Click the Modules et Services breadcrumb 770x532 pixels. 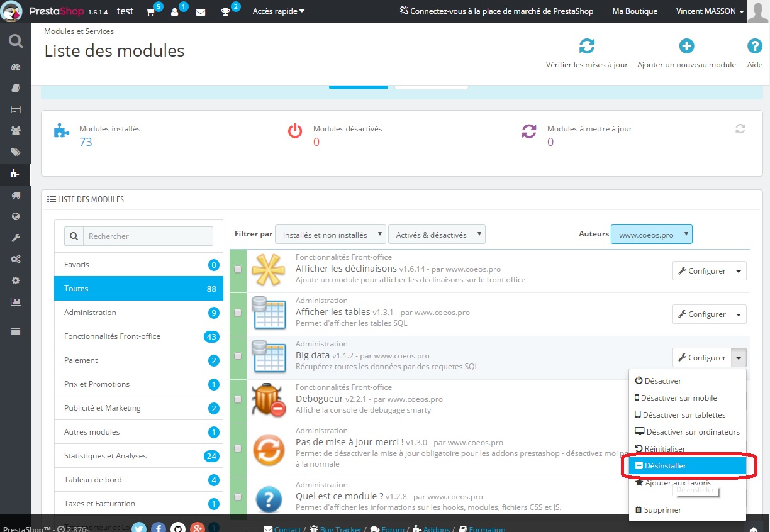coord(79,31)
